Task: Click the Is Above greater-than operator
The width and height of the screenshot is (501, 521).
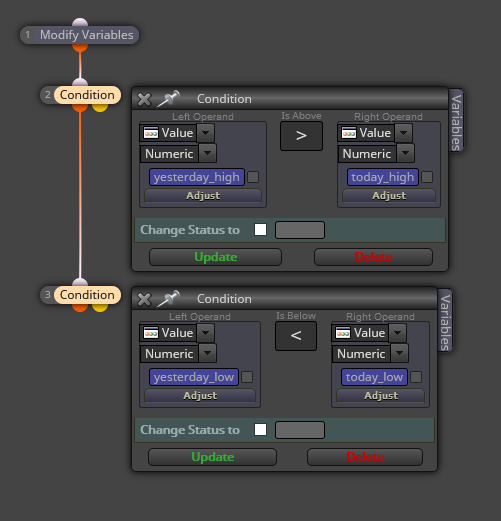Action: [x=301, y=136]
